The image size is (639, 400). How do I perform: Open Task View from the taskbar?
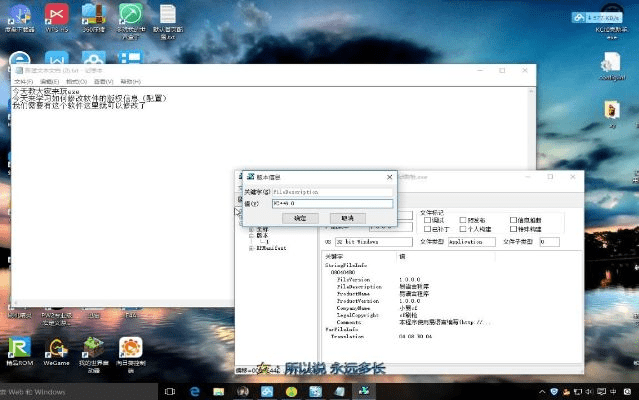169,390
